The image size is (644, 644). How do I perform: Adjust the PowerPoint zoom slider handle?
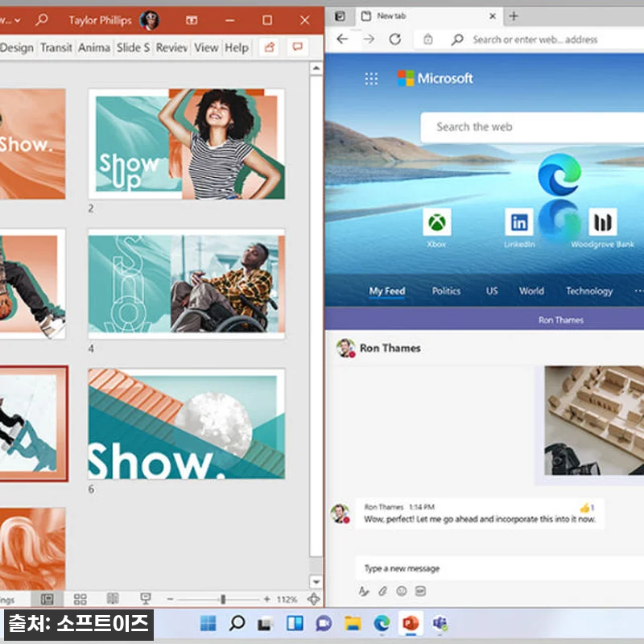point(223,599)
